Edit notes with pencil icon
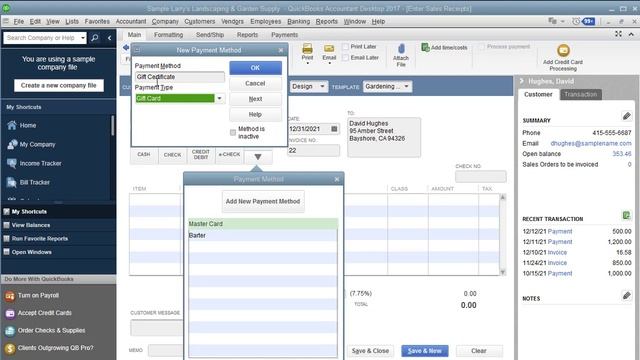Screen dimensions: 640x360 (627, 295)
